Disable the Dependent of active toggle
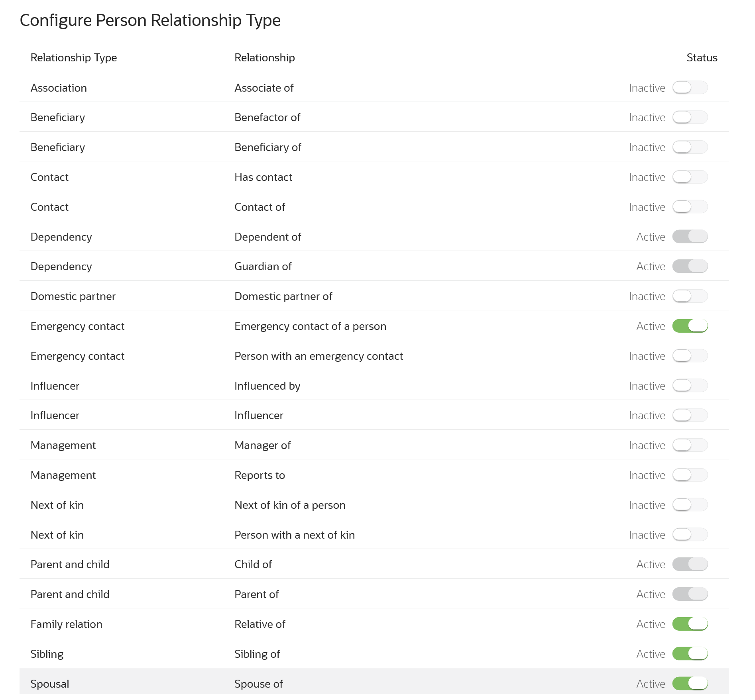Screen dimensions: 755x700 690,236
